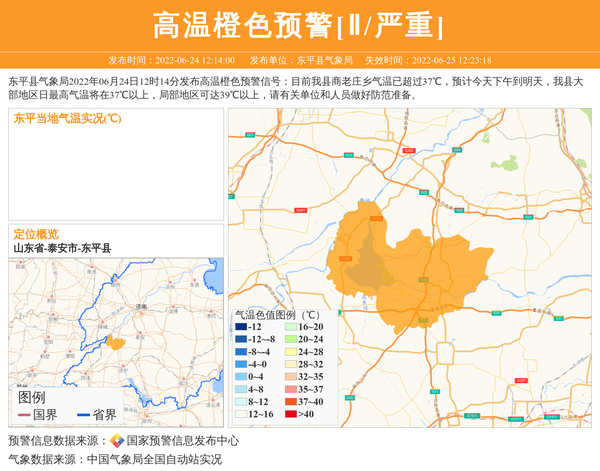
Task: Click the -12 dark blue legend swatch
Action: 241,327
